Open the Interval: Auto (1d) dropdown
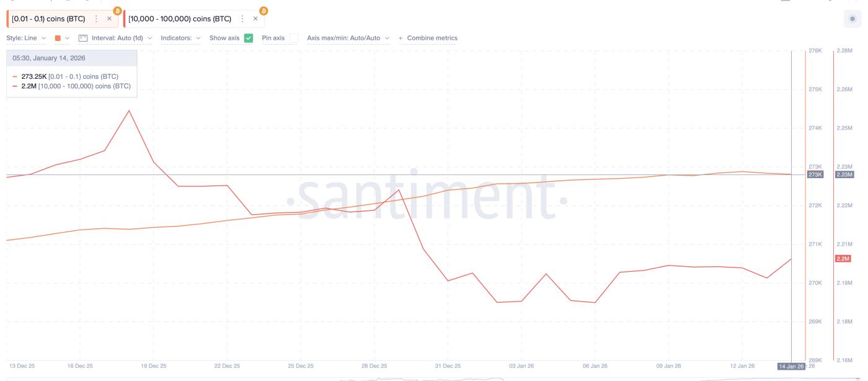The width and height of the screenshot is (868, 381). (121, 38)
